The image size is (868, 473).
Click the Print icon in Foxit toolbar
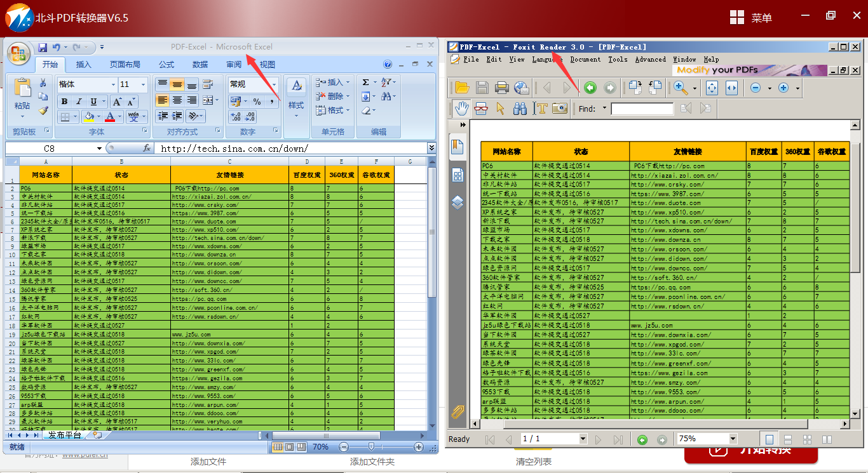502,88
